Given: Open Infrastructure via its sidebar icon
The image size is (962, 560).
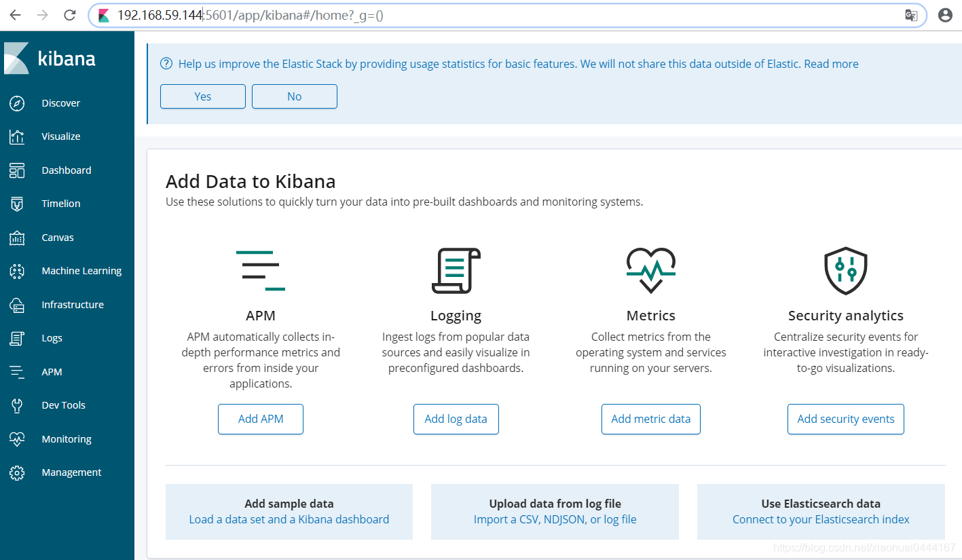Looking at the screenshot, I should click(17, 305).
